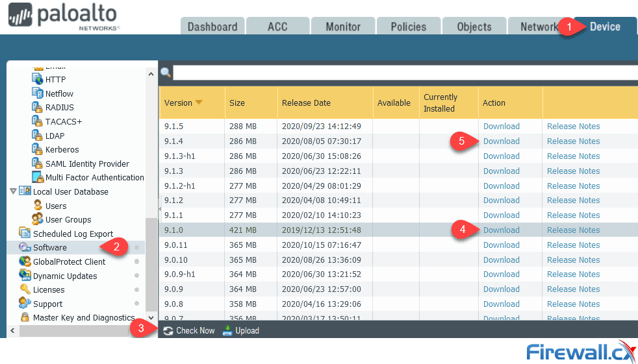Download version 9.1.5

(502, 127)
